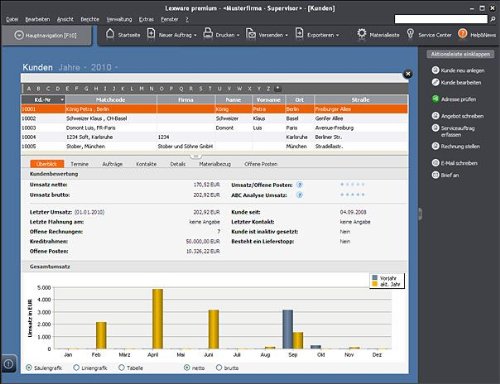The width and height of the screenshot is (500, 384).
Task: Select the Liniengrafik radio button
Action: (76, 367)
